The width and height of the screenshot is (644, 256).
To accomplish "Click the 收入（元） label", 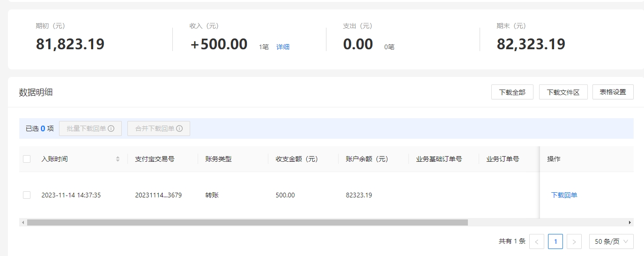I will 204,26.
